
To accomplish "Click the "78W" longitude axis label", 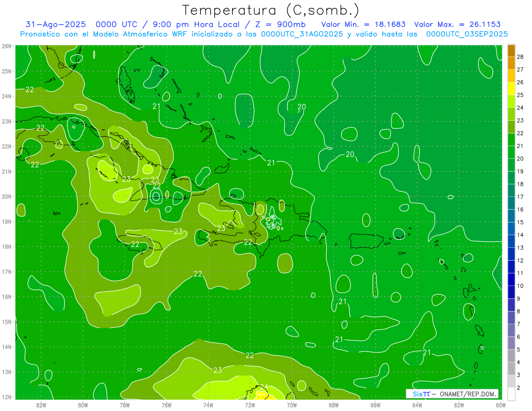I will tap(125, 405).
